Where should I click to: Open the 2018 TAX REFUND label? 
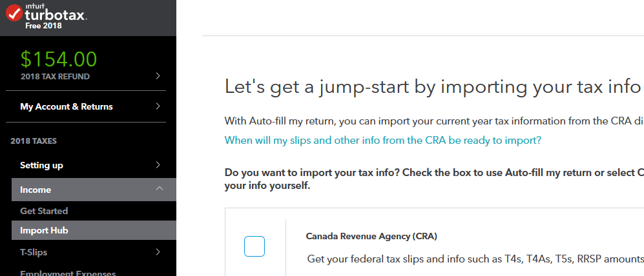(55, 77)
